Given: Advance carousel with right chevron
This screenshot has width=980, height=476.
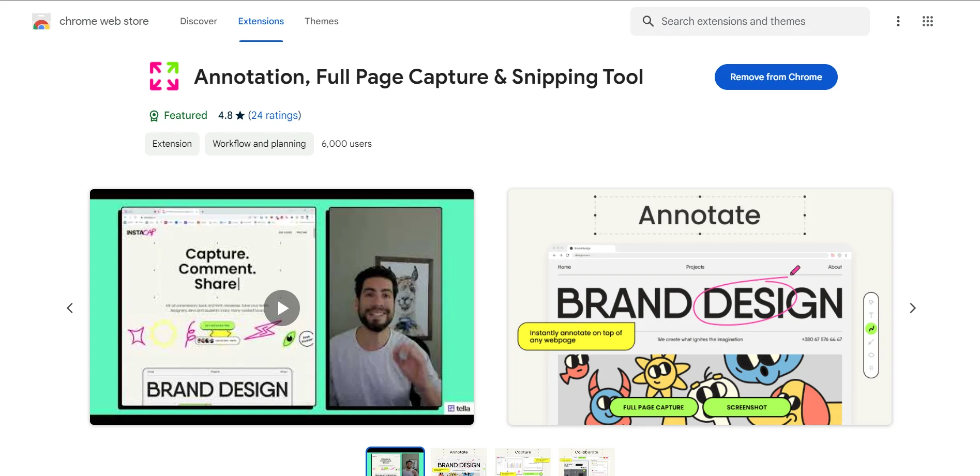Looking at the screenshot, I should [x=913, y=308].
